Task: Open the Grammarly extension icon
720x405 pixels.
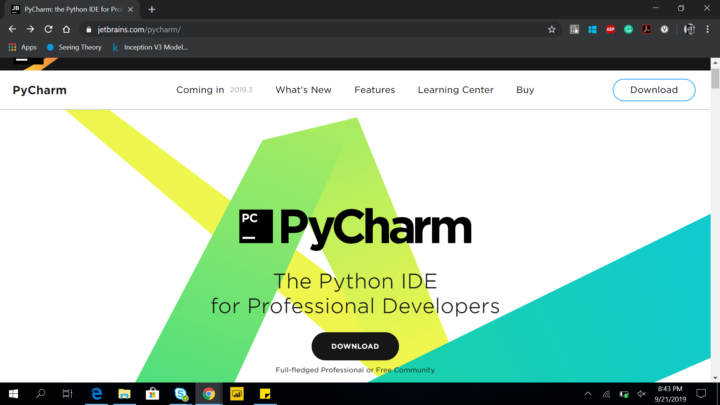Action: coord(628,29)
